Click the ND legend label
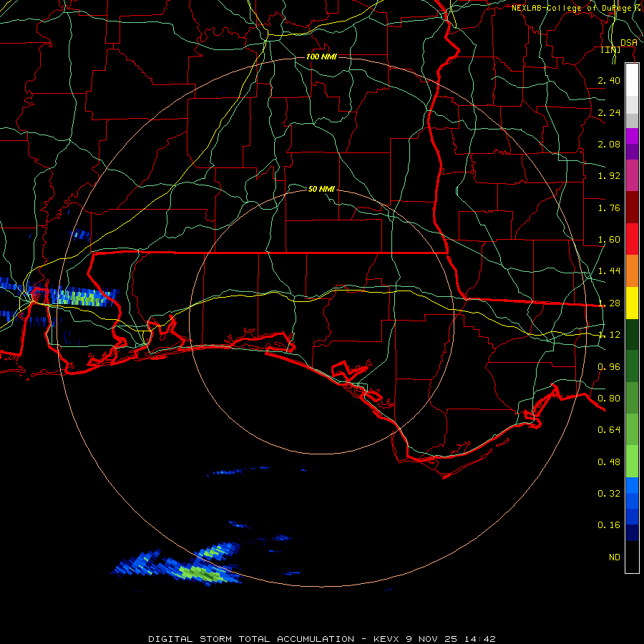 coord(615,557)
